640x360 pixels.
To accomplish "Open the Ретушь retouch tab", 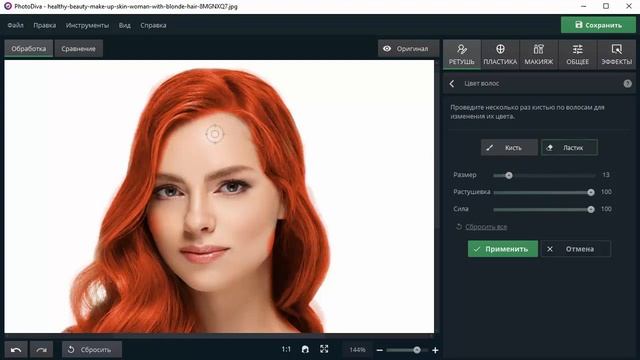I will (462, 54).
